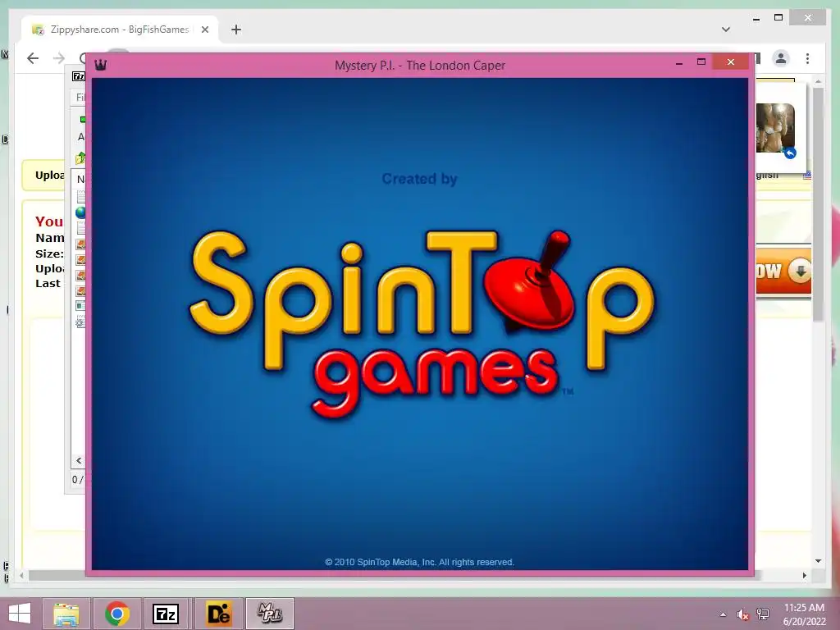Viewport: 840px width, 630px height.
Task: Select the Zippyshare.com BigFishGames tab in Chrome
Action: (x=119, y=30)
